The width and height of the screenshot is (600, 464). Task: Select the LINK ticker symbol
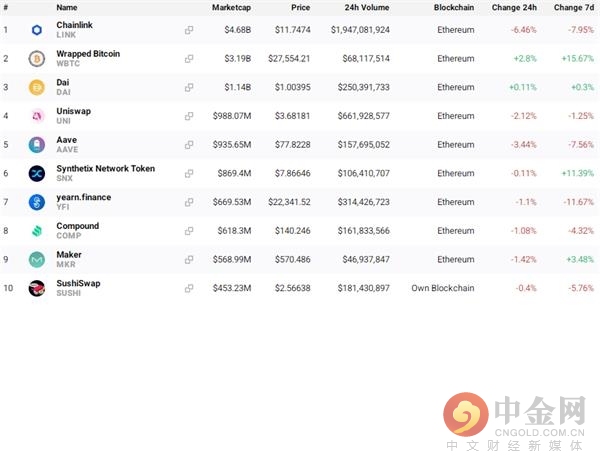click(66, 35)
